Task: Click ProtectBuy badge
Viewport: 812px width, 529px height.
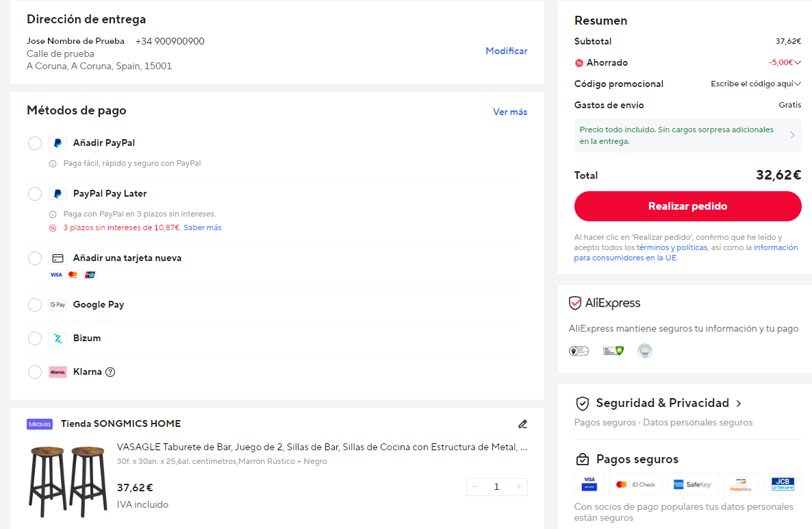Action: [741, 484]
